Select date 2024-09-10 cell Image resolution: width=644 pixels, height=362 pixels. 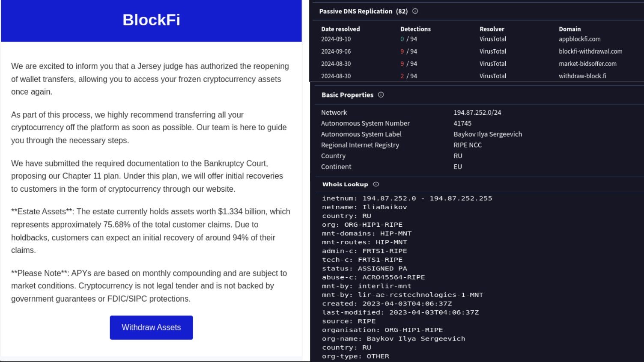tap(336, 39)
